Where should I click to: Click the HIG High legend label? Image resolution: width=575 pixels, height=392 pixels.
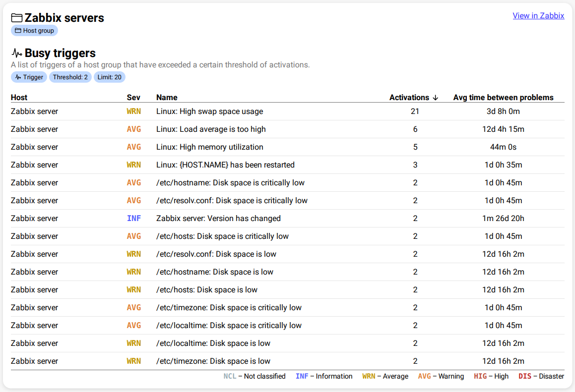tap(491, 376)
